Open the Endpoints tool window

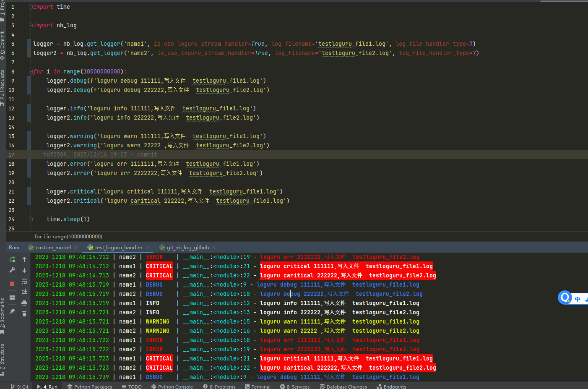click(x=391, y=386)
